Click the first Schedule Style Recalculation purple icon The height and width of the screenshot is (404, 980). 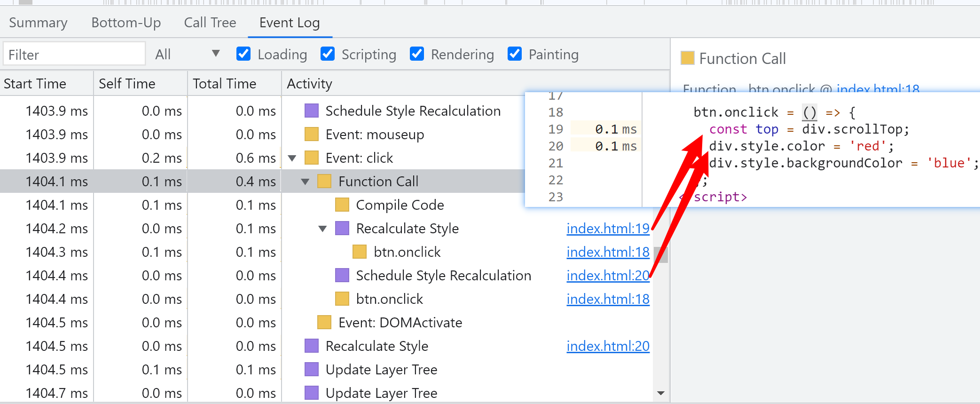coord(312,111)
